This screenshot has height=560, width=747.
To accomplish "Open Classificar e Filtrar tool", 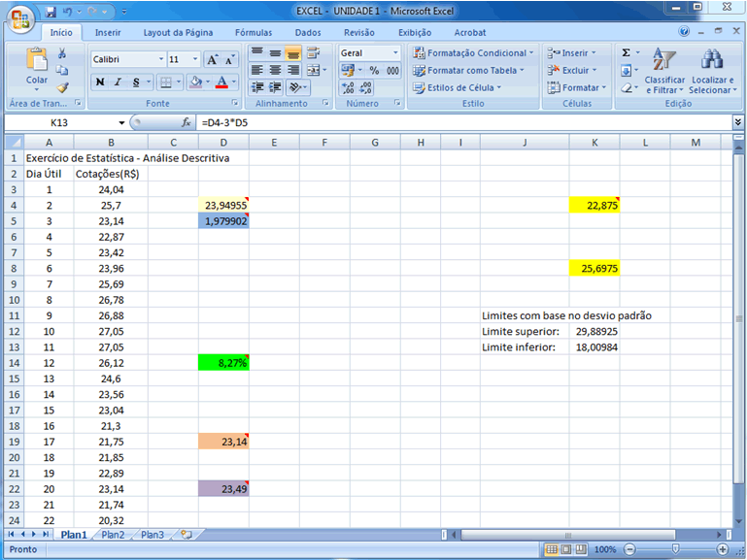I will point(664,72).
